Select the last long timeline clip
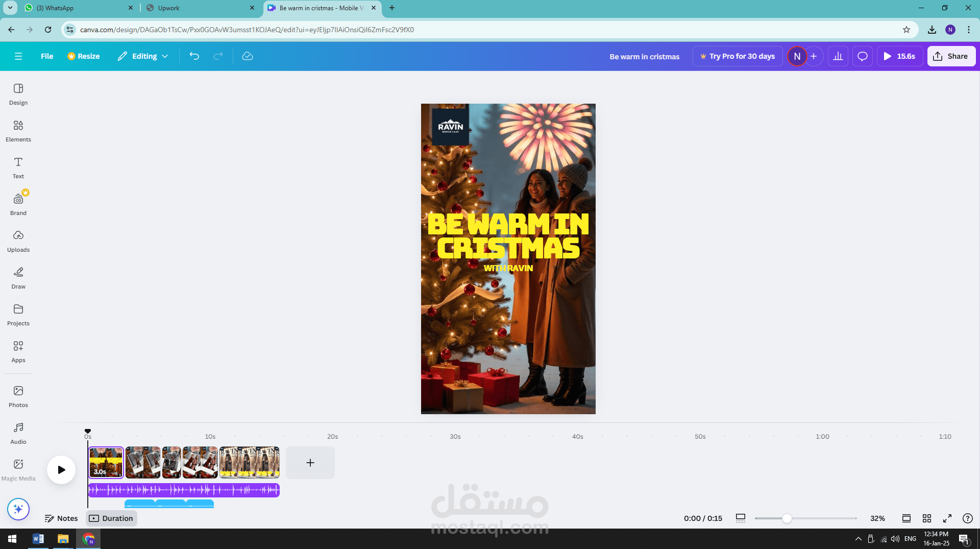980x549 pixels. (x=250, y=463)
